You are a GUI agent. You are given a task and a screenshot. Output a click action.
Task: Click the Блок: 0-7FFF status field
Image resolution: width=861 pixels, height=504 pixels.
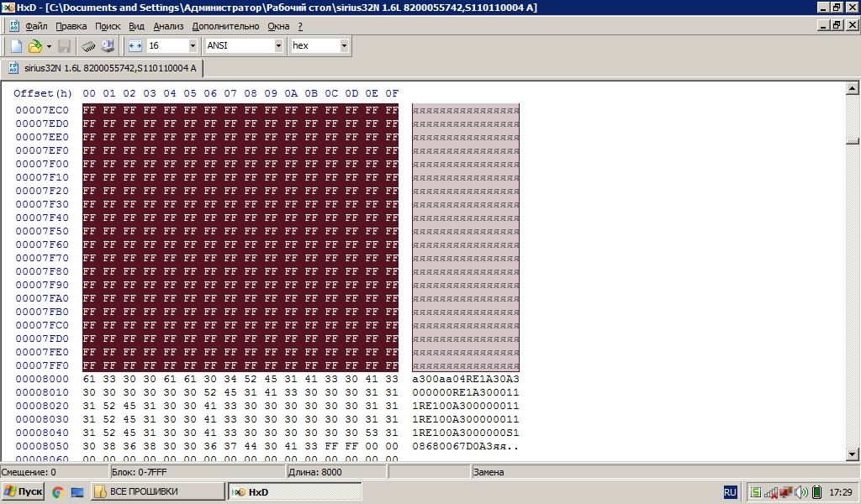198,471
